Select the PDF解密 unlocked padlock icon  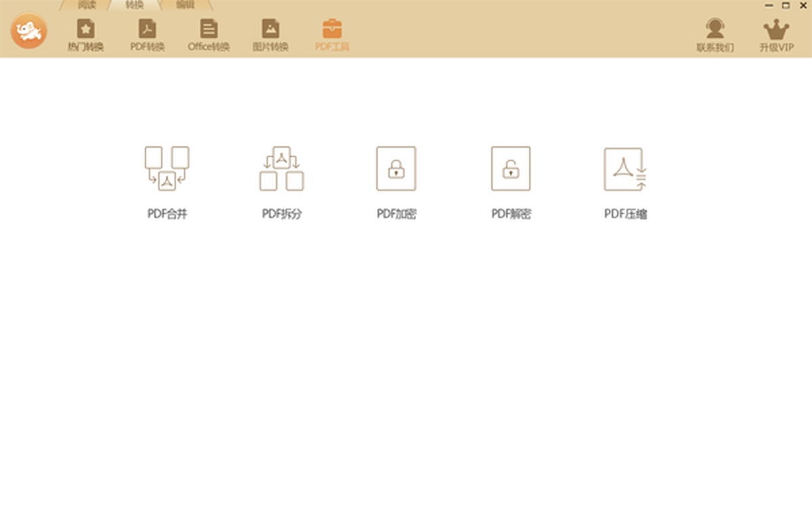(x=511, y=169)
